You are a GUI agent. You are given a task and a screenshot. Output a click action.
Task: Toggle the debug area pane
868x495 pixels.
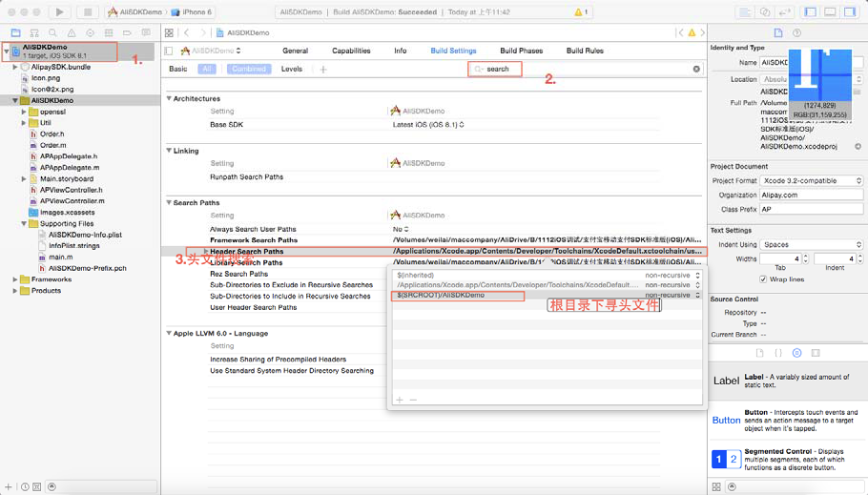coord(831,11)
